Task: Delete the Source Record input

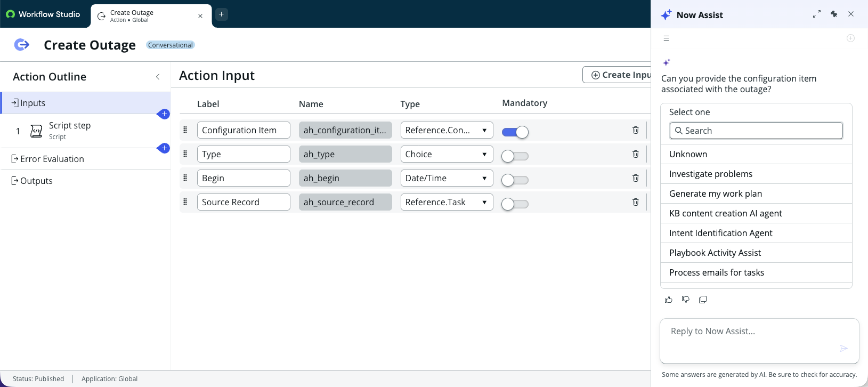Action: coord(636,202)
